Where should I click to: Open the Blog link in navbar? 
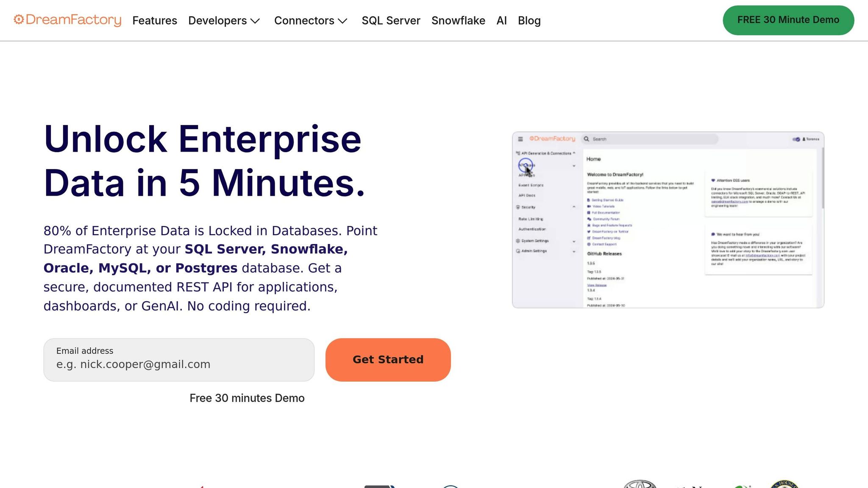coord(529,20)
